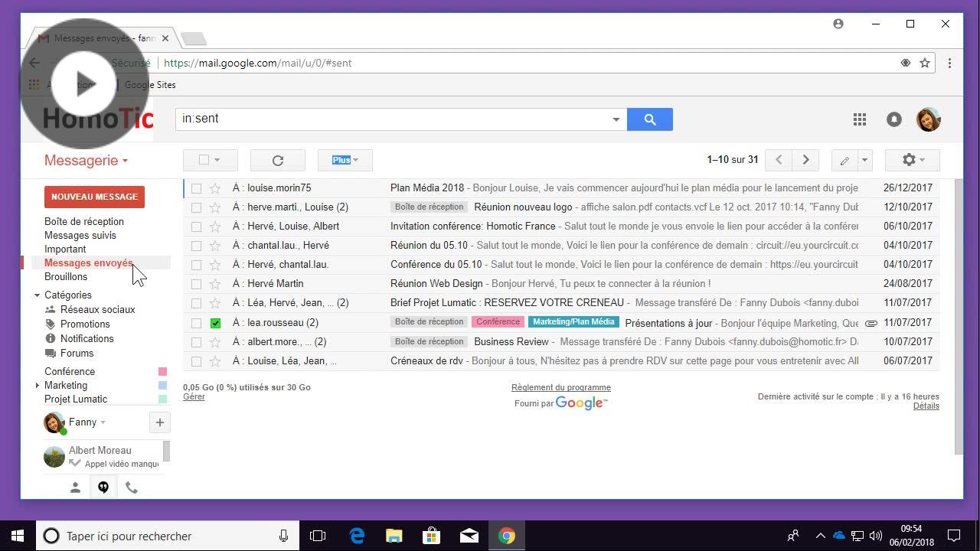Tick the Créneaux de rdv message checkbox
This screenshot has width=980, height=551.
(x=197, y=361)
